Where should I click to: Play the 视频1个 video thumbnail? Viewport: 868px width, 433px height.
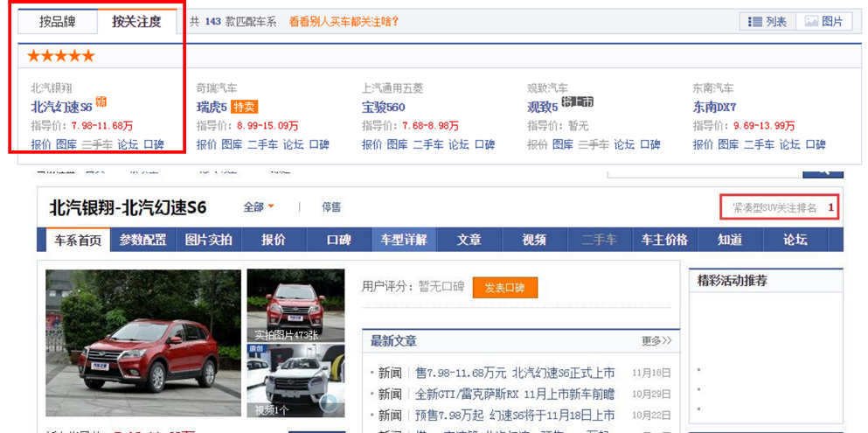point(295,381)
